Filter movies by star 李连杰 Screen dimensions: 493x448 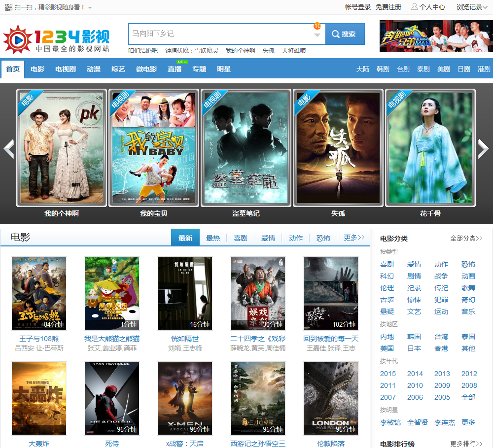pyautogui.click(x=444, y=422)
